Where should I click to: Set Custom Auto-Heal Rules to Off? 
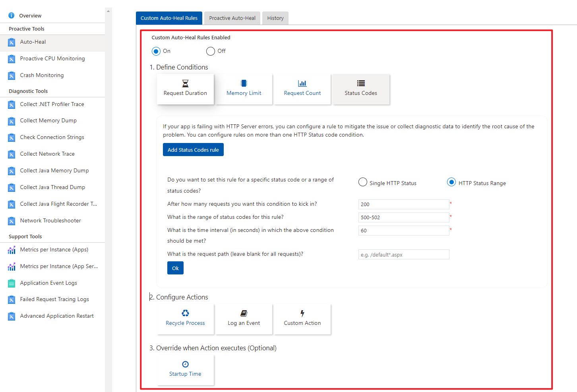pos(211,51)
